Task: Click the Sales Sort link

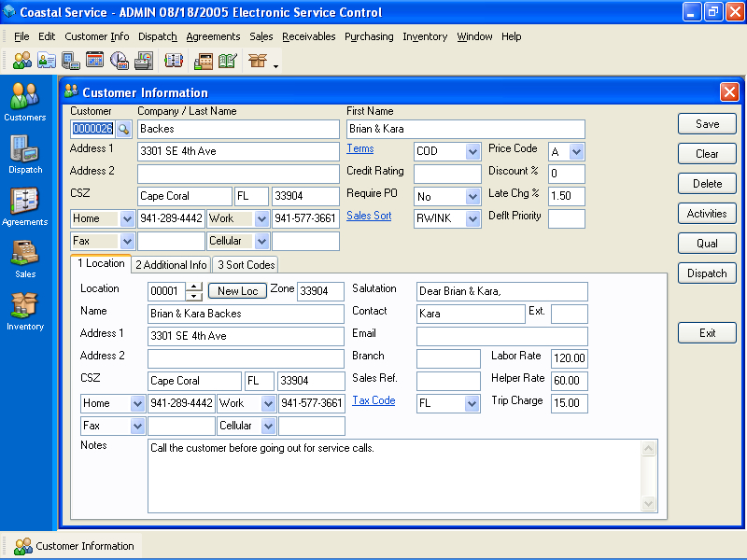Action: [x=369, y=216]
